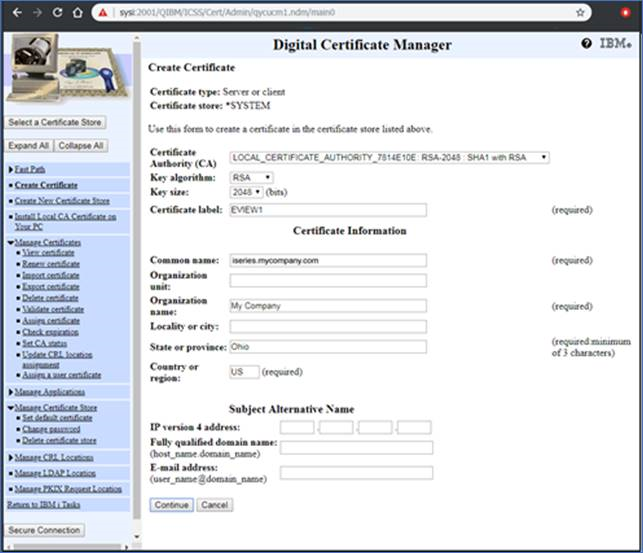Click the Country or region field
Viewport: 643px width, 553px height.
point(244,372)
